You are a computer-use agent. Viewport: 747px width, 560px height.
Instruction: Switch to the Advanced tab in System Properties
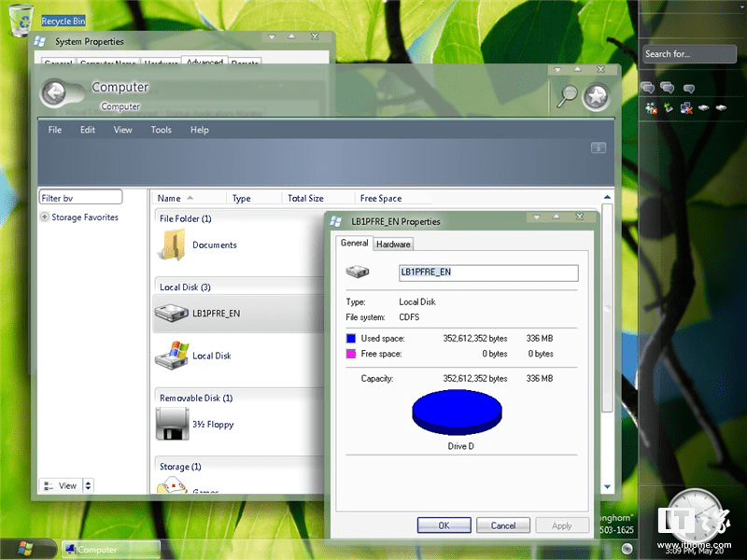point(204,63)
